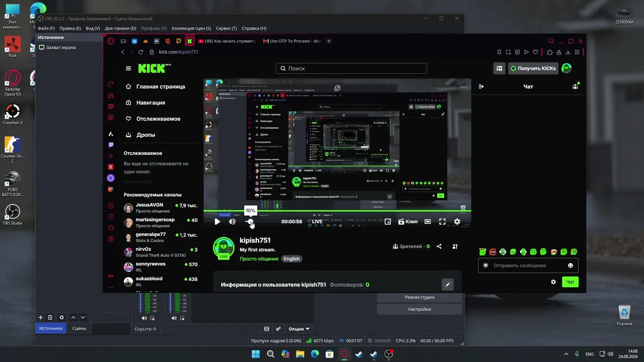This screenshot has height=362, width=644.
Task: Open the Просто общение category link
Action: click(259, 259)
